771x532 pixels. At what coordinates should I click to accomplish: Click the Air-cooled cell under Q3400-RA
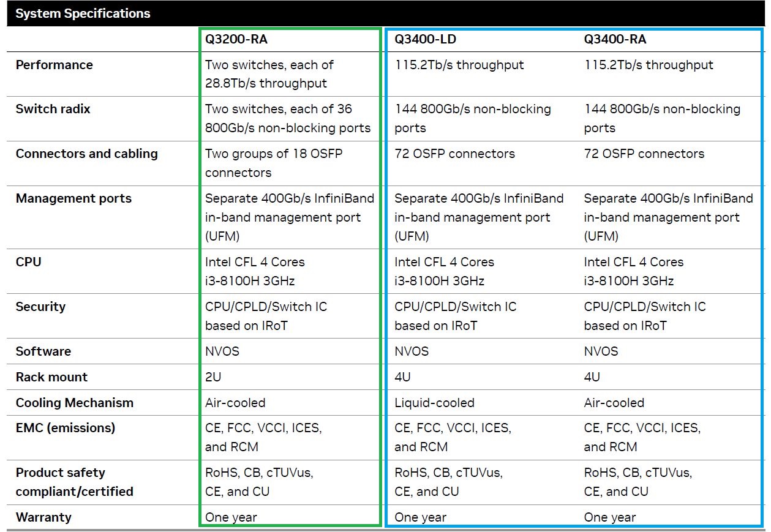tap(615, 403)
